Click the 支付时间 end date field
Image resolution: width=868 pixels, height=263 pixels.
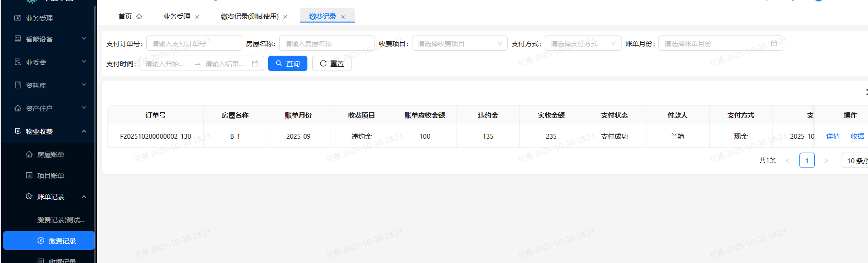pyautogui.click(x=225, y=64)
